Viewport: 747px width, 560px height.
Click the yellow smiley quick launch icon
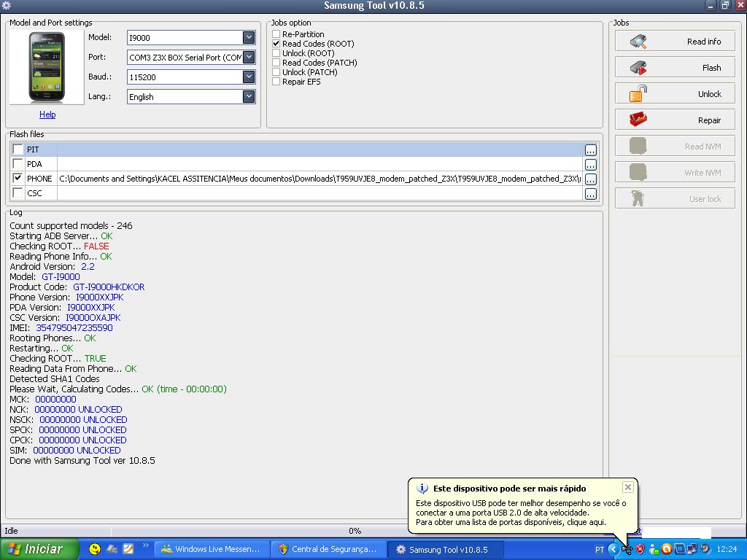click(x=95, y=549)
